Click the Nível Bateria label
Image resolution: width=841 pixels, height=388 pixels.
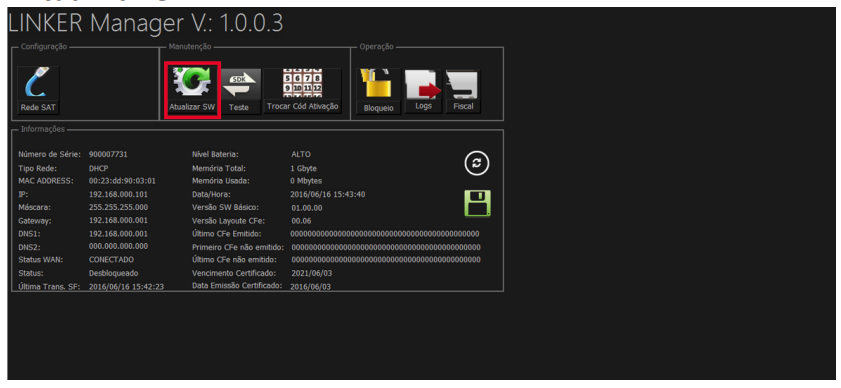[215, 154]
